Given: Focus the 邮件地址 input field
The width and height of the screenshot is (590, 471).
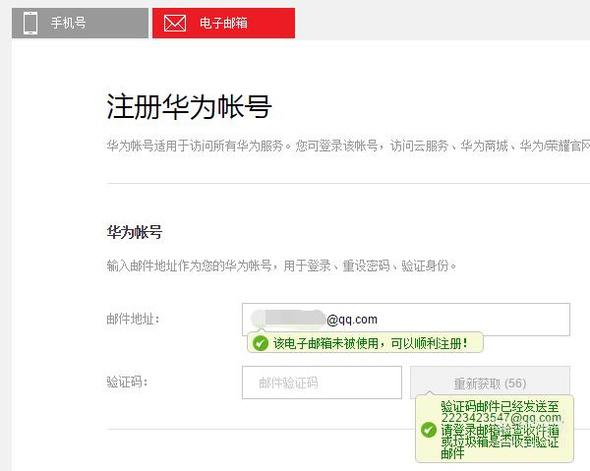Looking at the screenshot, I should [406, 319].
